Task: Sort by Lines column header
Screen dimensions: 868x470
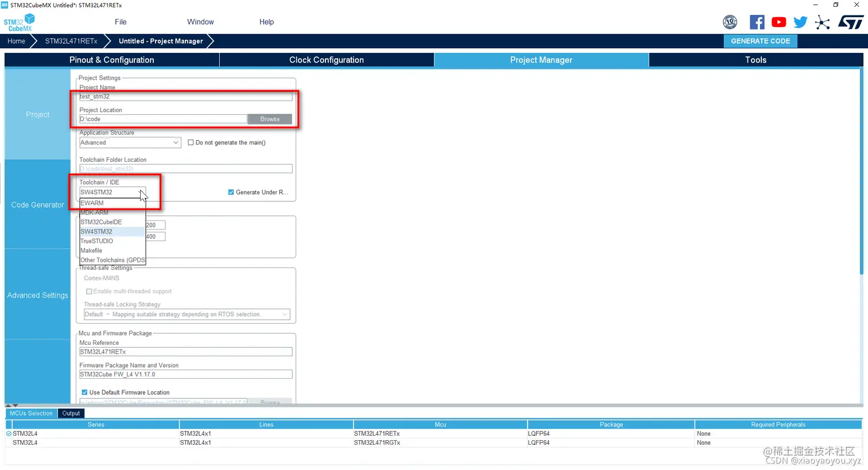Action: [266, 425]
